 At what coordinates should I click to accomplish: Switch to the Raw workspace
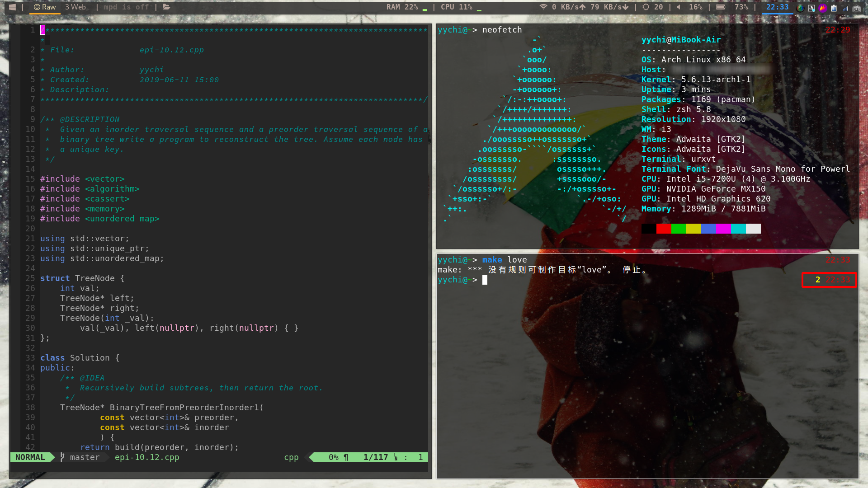point(45,7)
